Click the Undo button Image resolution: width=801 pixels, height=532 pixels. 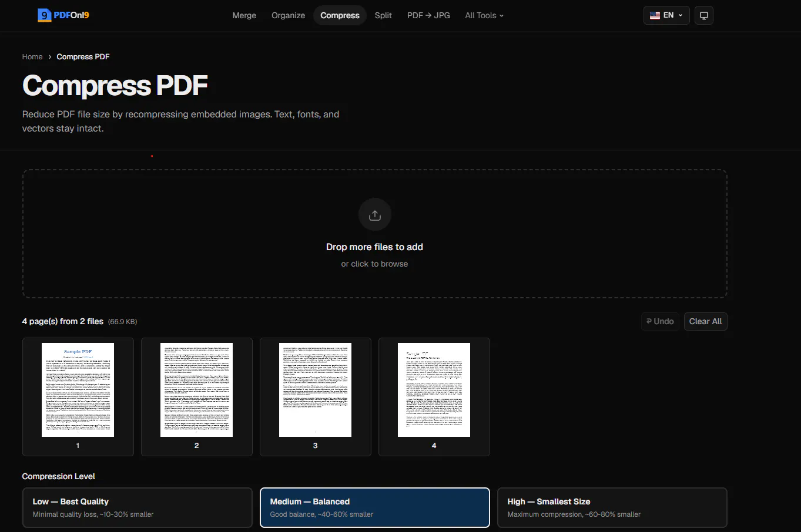click(660, 321)
